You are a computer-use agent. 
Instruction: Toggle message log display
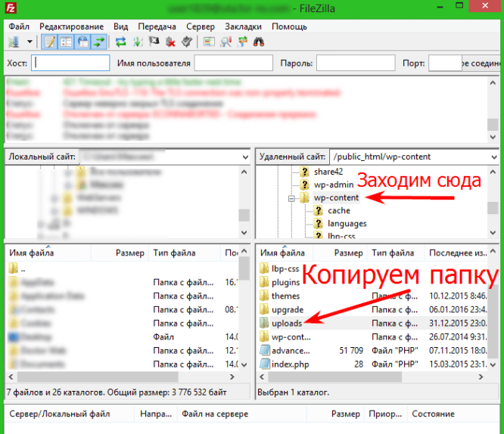coord(50,42)
